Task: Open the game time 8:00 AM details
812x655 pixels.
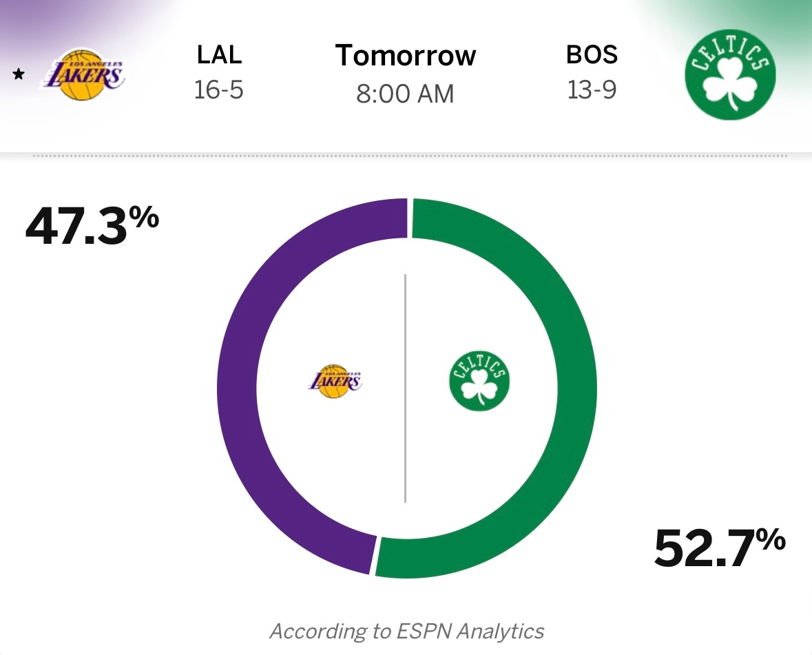Action: 405,94
